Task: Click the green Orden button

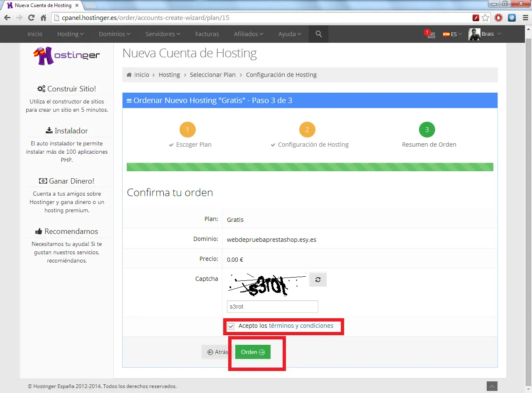Action: point(253,352)
